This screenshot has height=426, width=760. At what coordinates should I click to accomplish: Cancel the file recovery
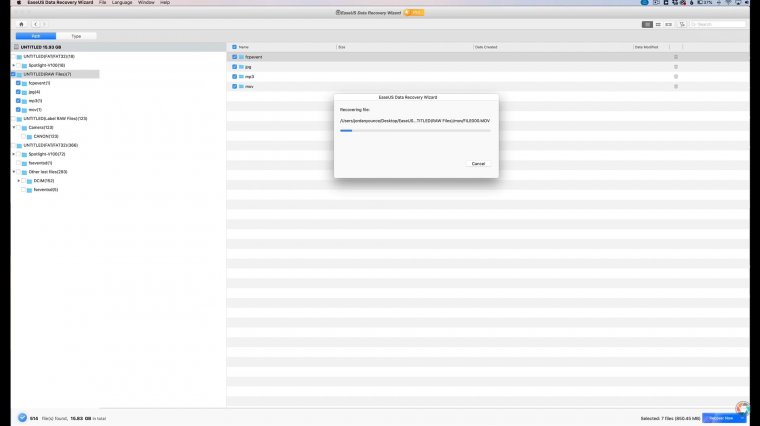pos(478,164)
